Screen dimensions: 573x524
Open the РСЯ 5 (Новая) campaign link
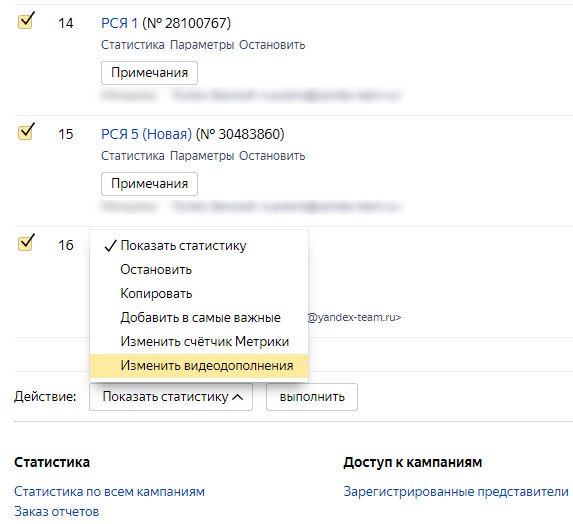click(146, 134)
